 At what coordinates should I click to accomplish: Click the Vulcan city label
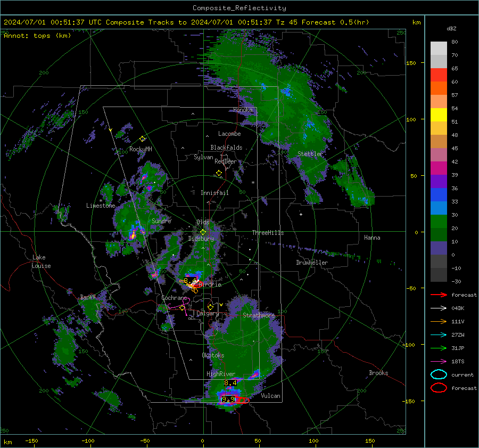click(270, 396)
